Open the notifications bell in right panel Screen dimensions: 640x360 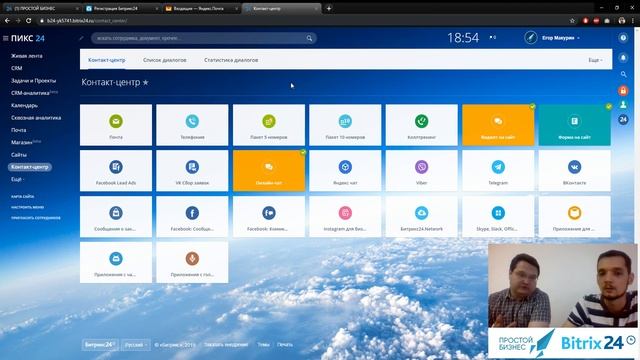click(623, 58)
